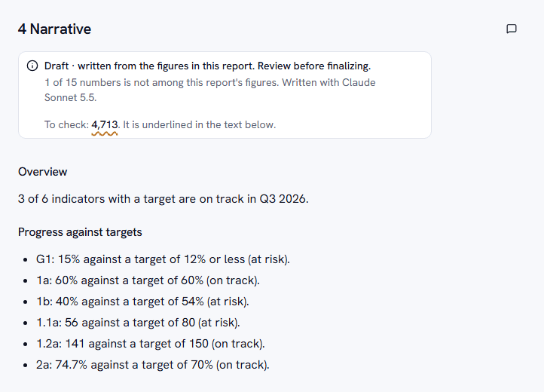Click the 1b at risk bullet line
Screen dimensions: 544x392
pyautogui.click(x=142, y=302)
